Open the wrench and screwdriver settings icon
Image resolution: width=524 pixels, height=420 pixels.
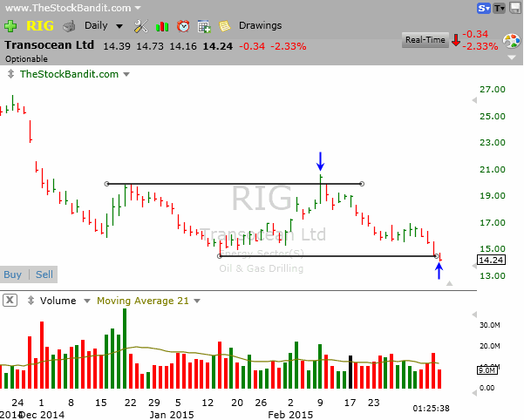pos(140,26)
